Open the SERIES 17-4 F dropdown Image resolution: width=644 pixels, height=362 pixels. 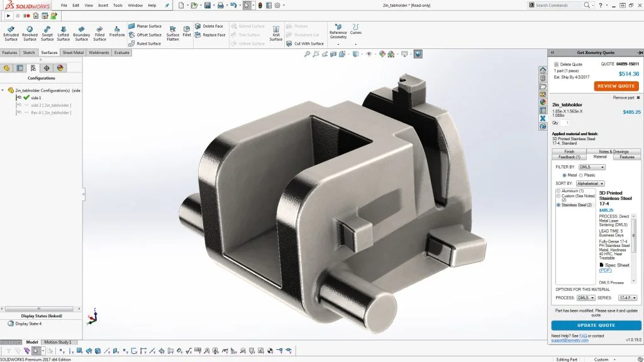pyautogui.click(x=628, y=297)
